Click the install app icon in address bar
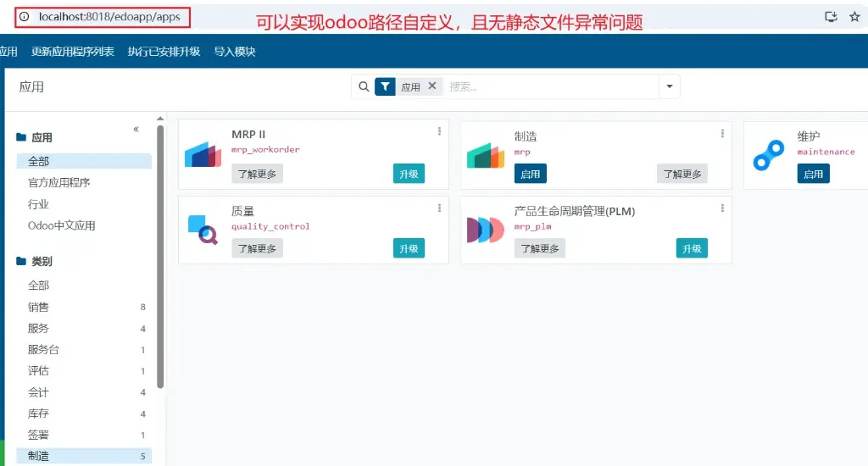 [x=831, y=17]
